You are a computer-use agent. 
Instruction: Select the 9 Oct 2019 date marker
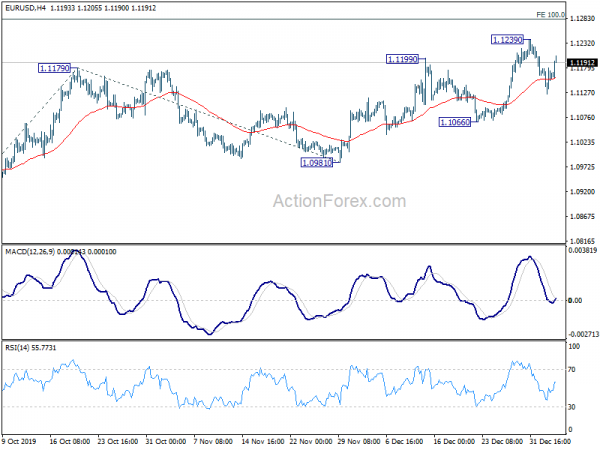point(20,439)
